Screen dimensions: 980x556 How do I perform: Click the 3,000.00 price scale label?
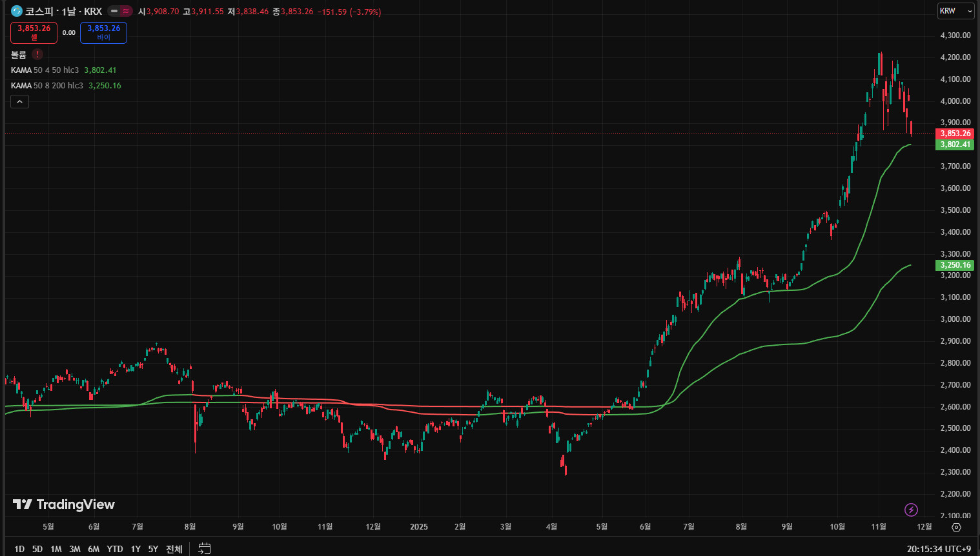click(955, 319)
